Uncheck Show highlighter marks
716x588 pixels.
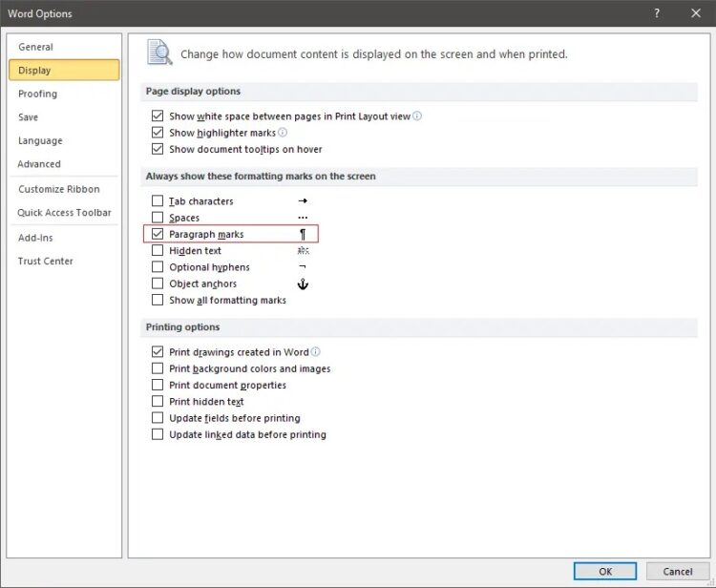[x=158, y=133]
